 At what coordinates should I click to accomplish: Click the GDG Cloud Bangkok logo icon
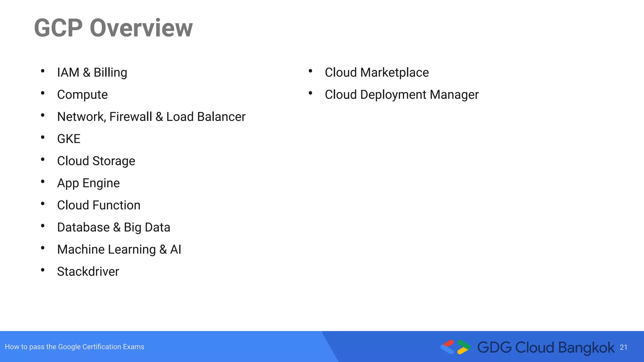(455, 347)
